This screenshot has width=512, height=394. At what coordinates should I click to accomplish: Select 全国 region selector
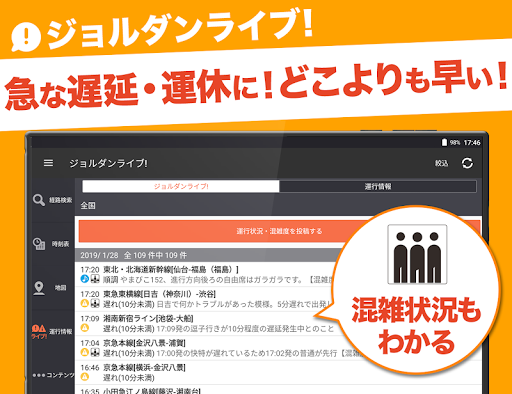tap(88, 206)
